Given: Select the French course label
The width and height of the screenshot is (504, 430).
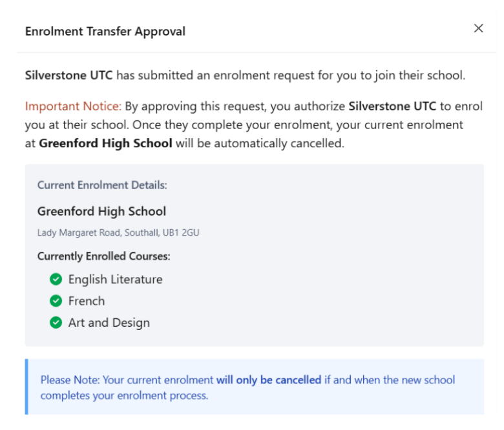Looking at the screenshot, I should click(87, 301).
